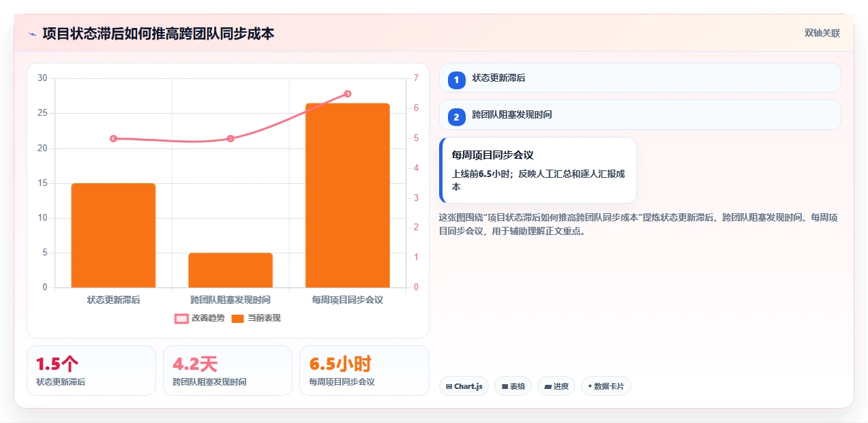Click the description paragraph starting 这张图围绕
868x423 pixels.
(x=640, y=224)
